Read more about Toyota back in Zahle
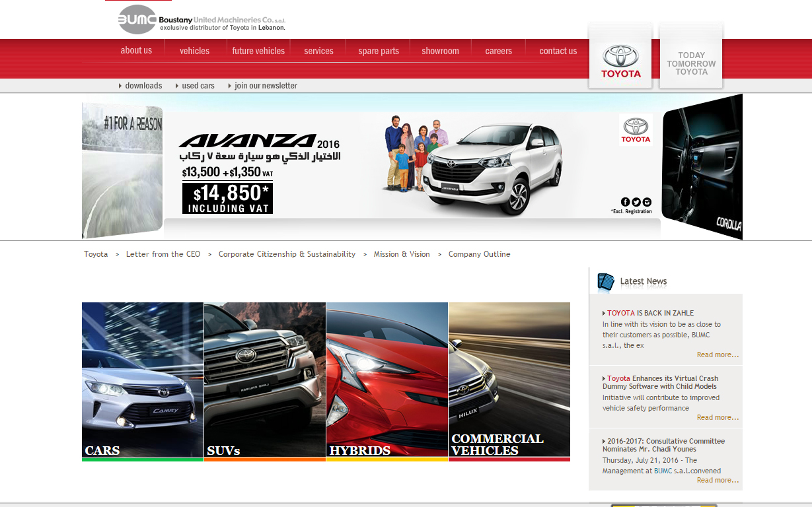Viewport: 812px width, 507px height. point(718,355)
